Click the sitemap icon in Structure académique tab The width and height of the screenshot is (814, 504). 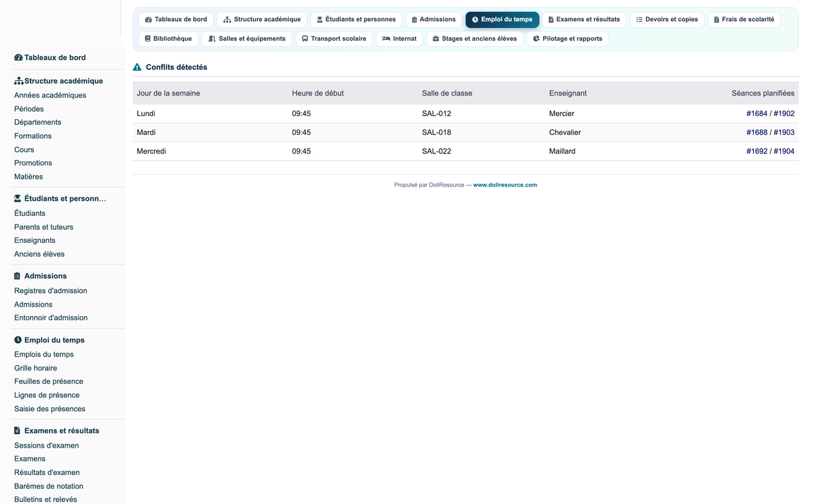coord(227,20)
